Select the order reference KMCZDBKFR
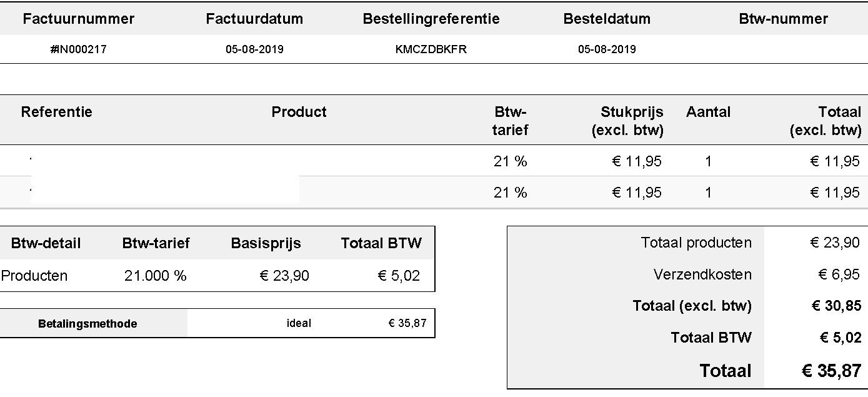The height and width of the screenshot is (397, 868). pyautogui.click(x=431, y=49)
